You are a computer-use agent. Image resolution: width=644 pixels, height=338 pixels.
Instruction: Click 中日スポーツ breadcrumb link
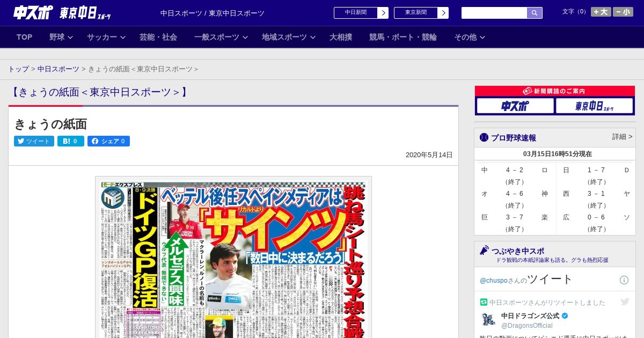58,69
